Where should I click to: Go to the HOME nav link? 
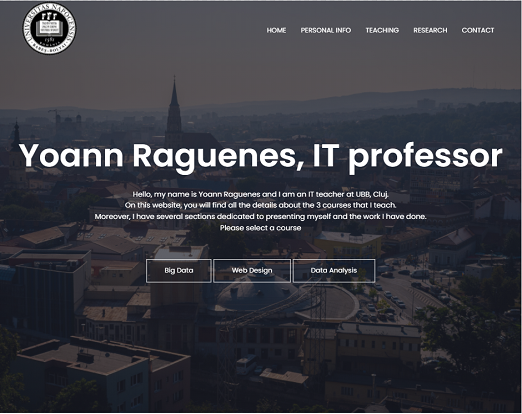276,30
